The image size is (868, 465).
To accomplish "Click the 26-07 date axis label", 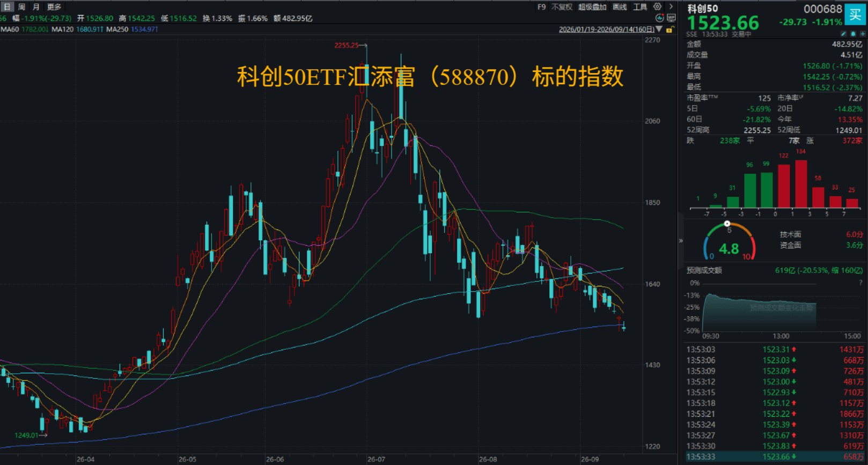I will tap(376, 460).
